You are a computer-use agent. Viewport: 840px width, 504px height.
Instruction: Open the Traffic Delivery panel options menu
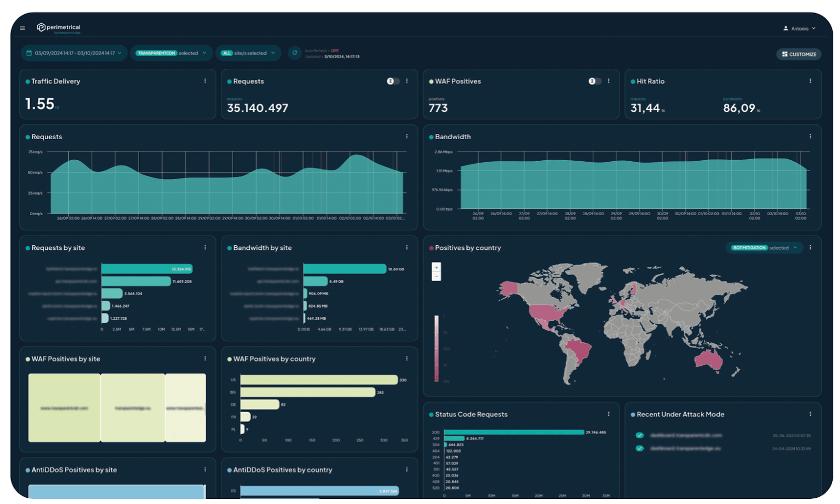[205, 81]
